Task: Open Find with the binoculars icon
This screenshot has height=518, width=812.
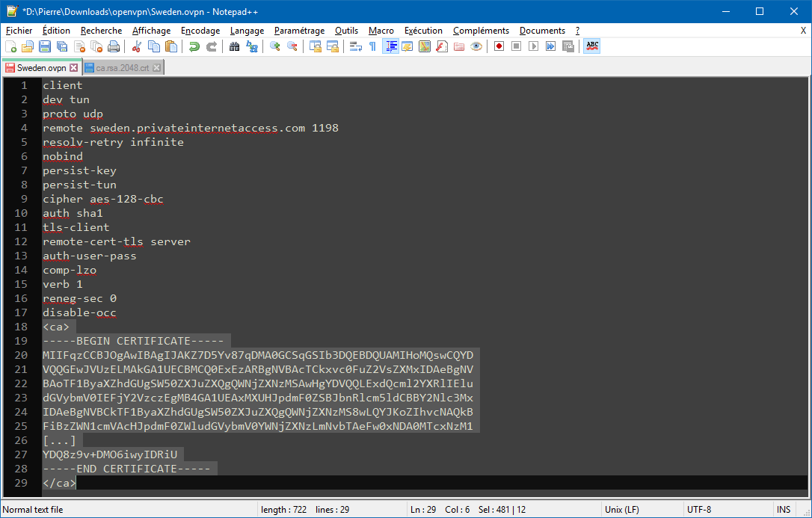Action: pyautogui.click(x=235, y=46)
